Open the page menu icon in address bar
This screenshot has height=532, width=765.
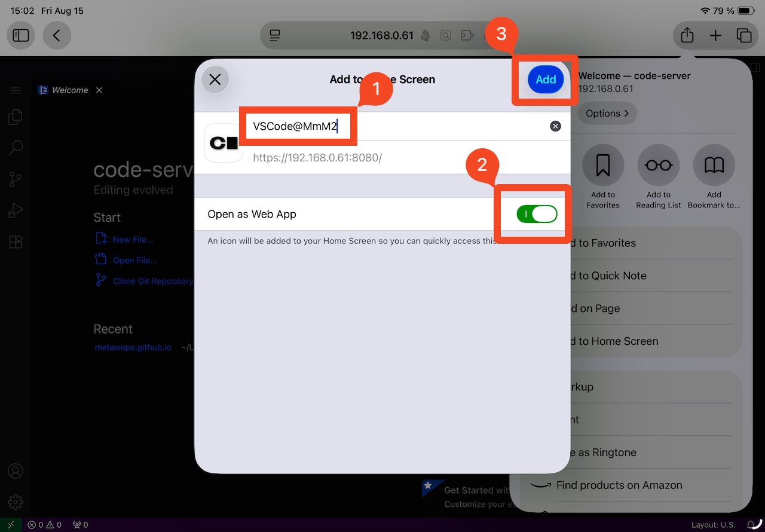(x=275, y=36)
